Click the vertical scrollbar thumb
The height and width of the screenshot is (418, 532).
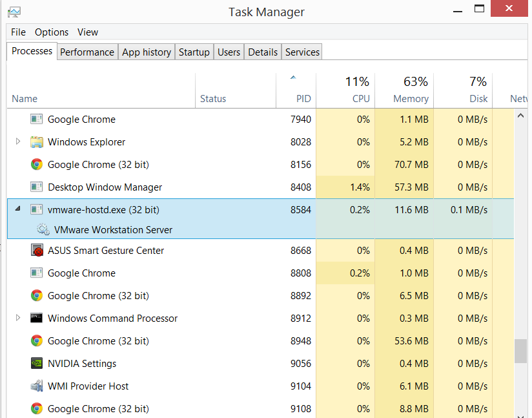tap(521, 351)
